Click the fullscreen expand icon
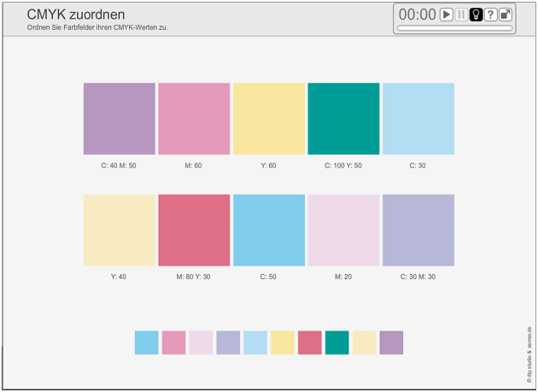Screen dimensions: 538x392 pyautogui.click(x=506, y=15)
